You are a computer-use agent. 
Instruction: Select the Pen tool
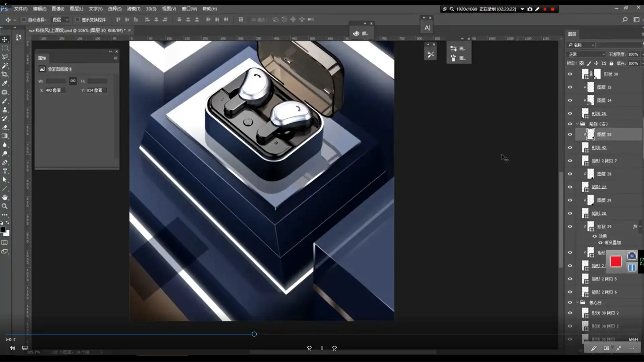(x=5, y=163)
